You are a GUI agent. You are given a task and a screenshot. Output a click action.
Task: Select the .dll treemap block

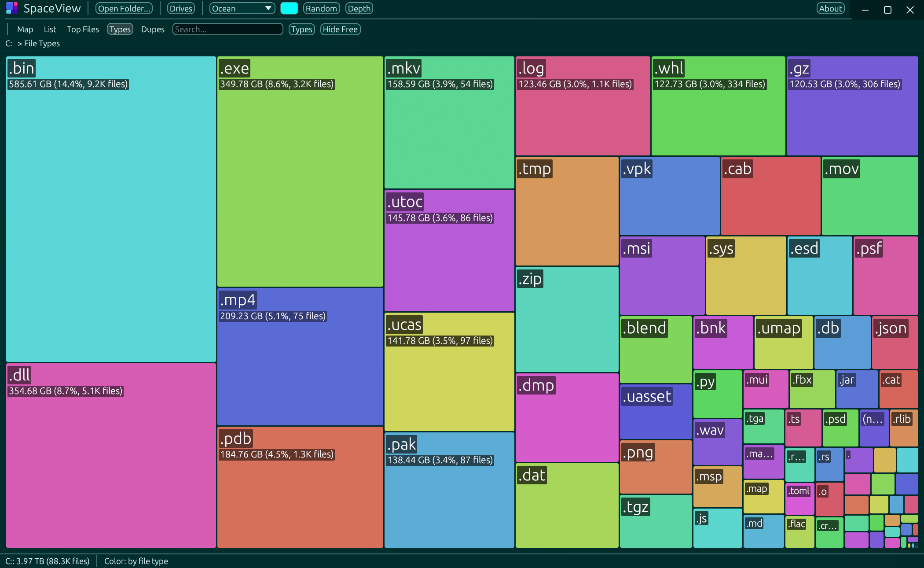click(x=111, y=455)
